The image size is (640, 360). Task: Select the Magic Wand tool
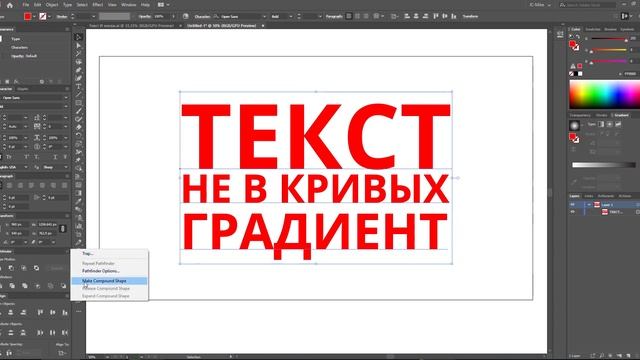(79, 53)
